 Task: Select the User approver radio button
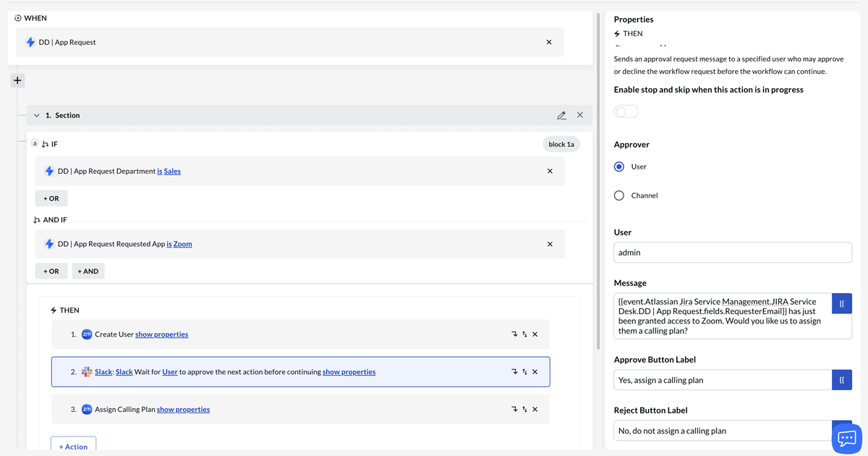pos(619,166)
